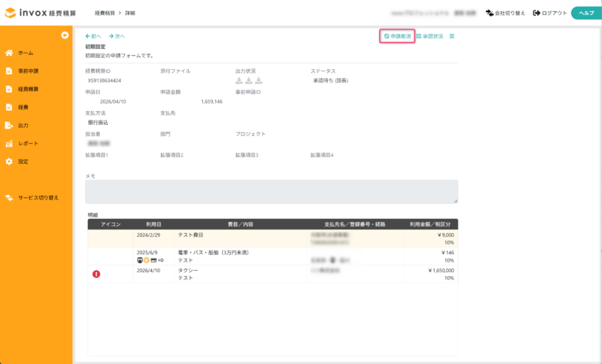Select the テスト費目 row dated 2024/2/29

click(x=272, y=238)
